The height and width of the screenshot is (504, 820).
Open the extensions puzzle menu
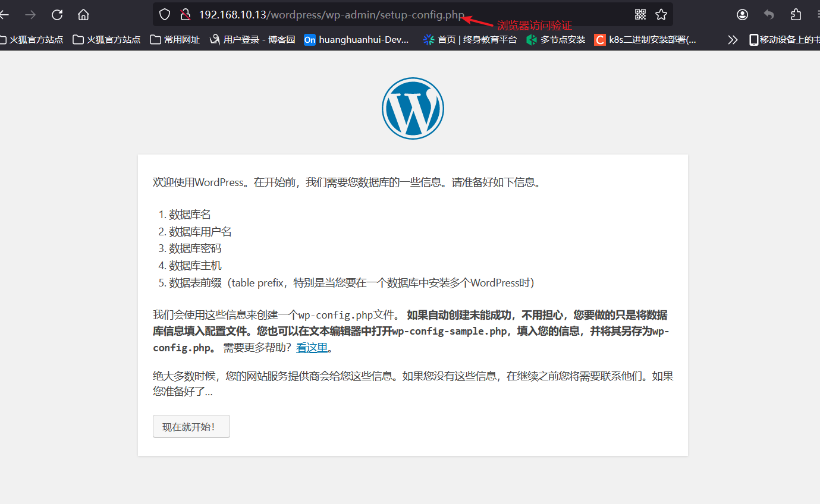796,14
